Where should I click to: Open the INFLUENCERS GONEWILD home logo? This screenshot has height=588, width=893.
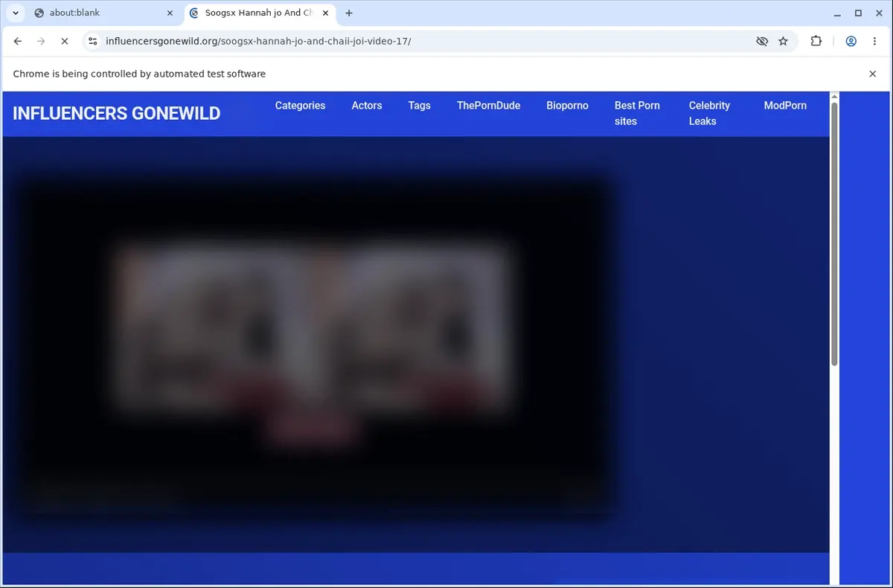point(117,113)
